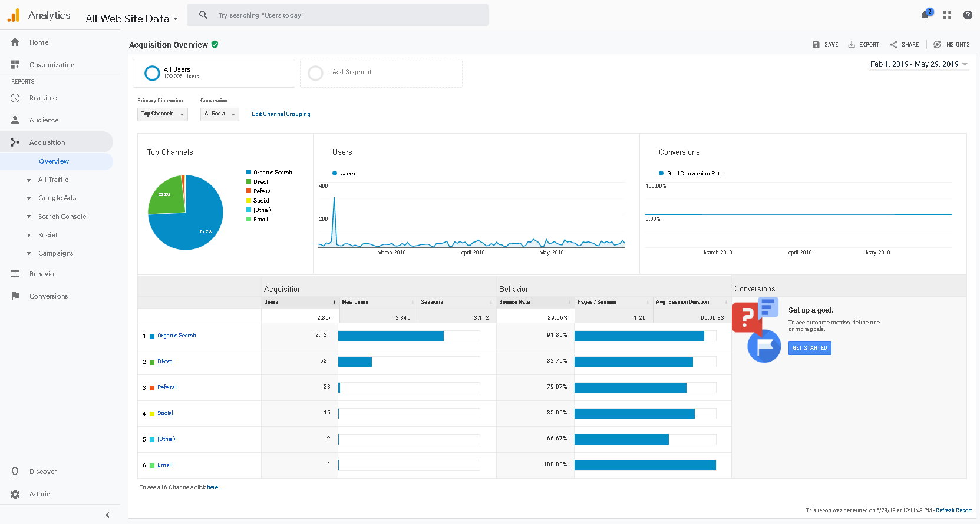Viewport: 980px width, 524px height.
Task: Click the Organic Search channel link
Action: click(x=177, y=336)
